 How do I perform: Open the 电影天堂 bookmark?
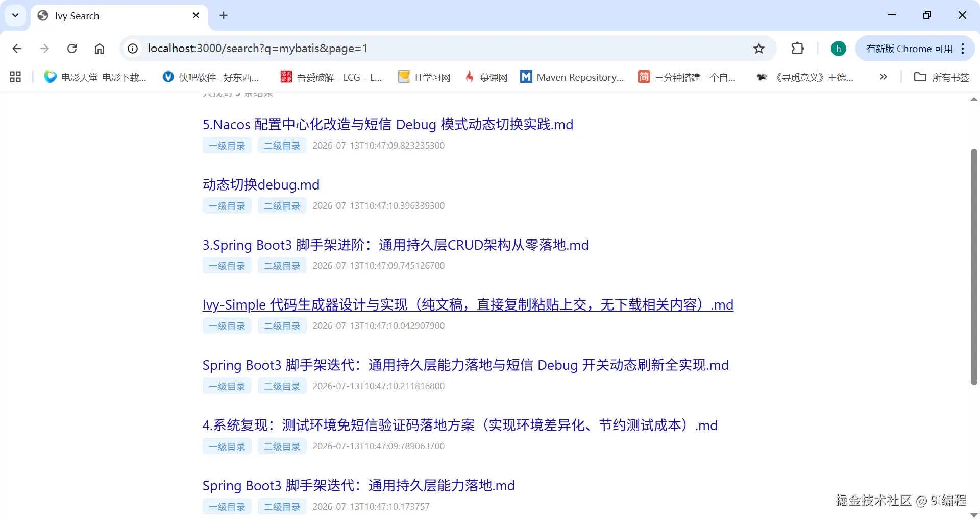pyautogui.click(x=95, y=77)
